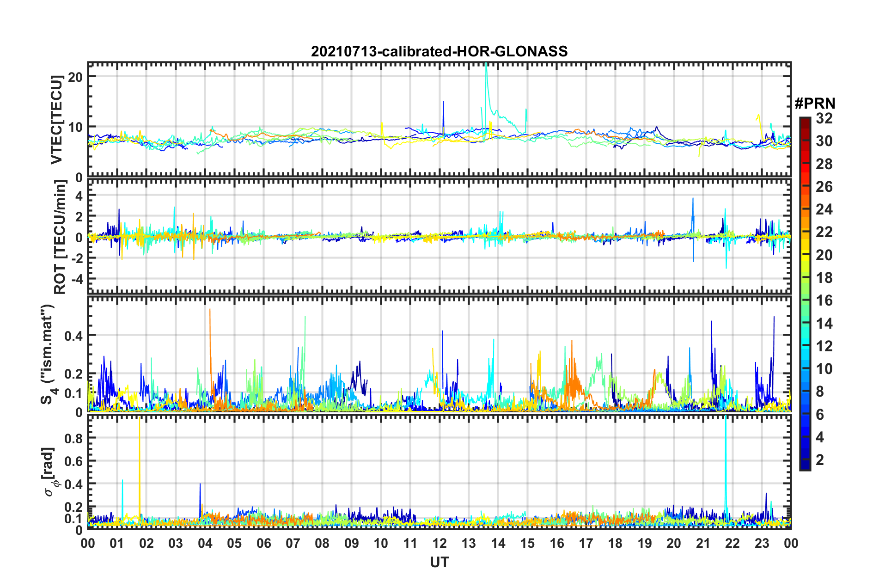Pick the orange colorbar band beside 24

[x=805, y=209]
